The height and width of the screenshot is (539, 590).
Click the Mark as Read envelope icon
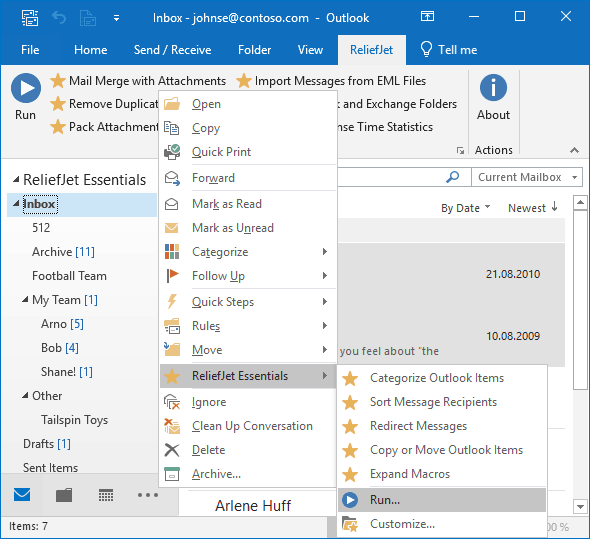172,204
